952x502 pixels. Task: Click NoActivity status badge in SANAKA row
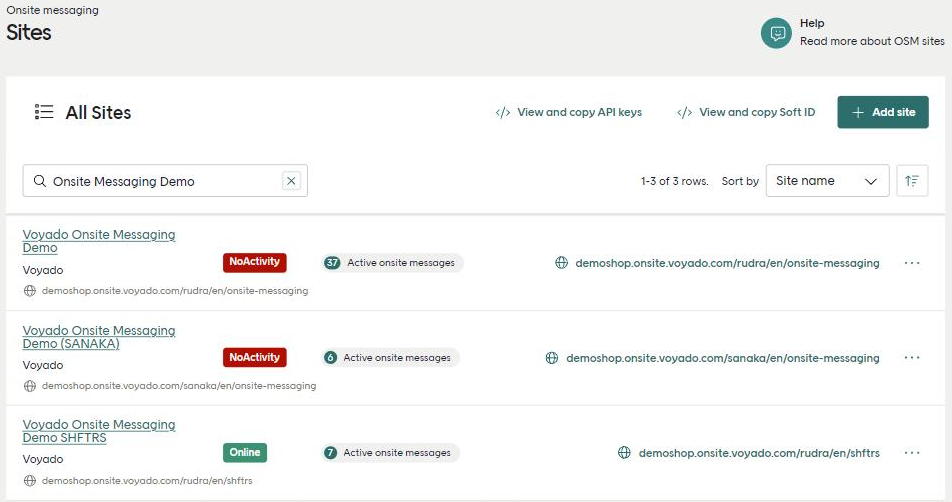coord(254,358)
